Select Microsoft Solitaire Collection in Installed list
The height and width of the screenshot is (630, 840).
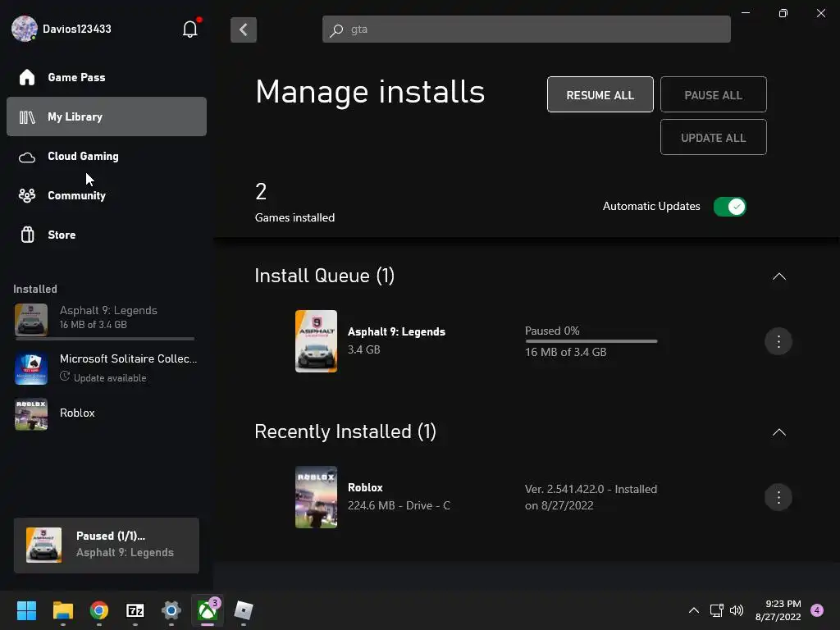coord(107,367)
